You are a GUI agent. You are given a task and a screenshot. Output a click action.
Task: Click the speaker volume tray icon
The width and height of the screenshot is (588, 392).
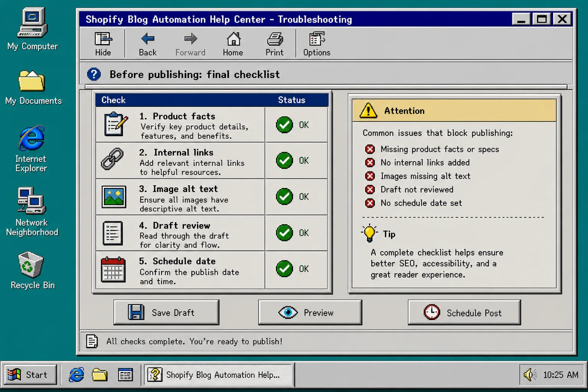(x=530, y=374)
